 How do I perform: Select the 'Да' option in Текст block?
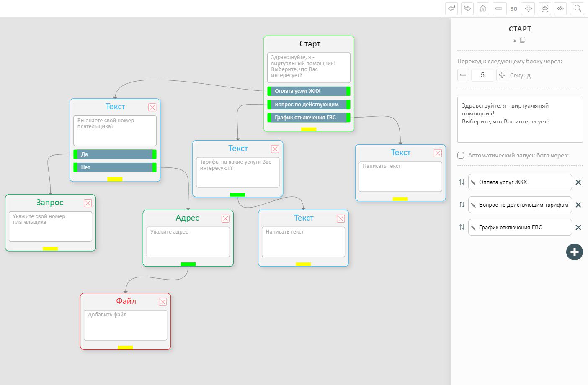[115, 154]
